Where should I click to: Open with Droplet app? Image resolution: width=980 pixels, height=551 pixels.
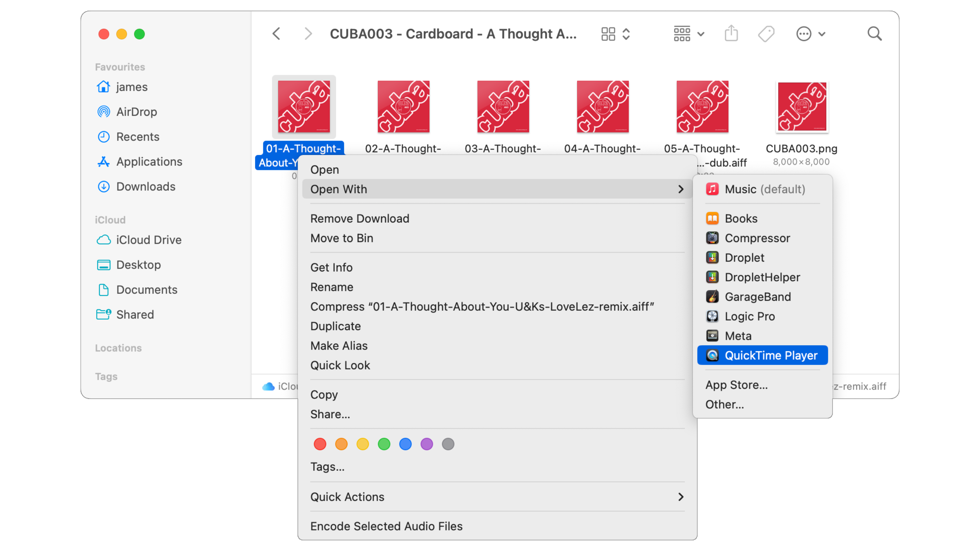762,258
